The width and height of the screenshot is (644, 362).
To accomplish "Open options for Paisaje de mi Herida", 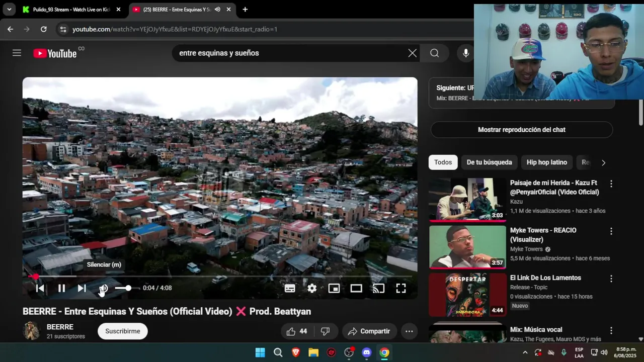I will 611,184.
